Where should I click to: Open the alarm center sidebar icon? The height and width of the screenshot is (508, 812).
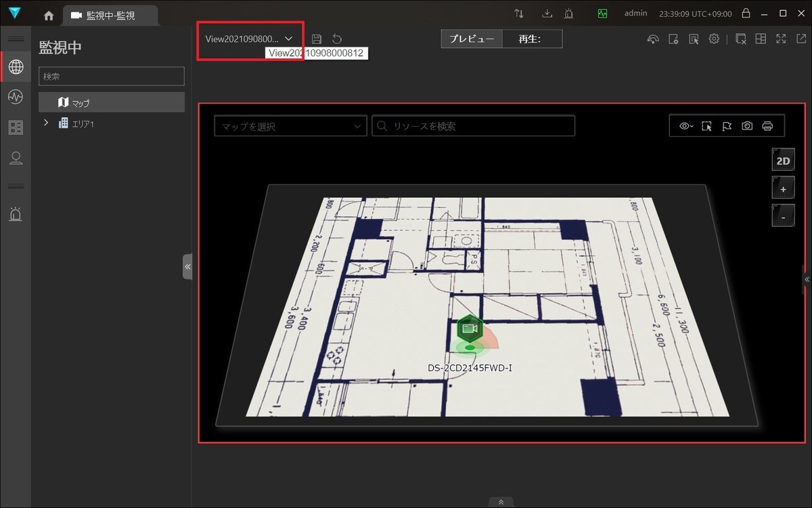(16, 214)
